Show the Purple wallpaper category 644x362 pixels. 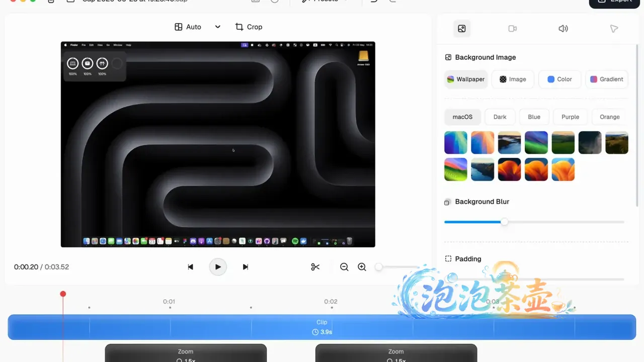(x=570, y=117)
